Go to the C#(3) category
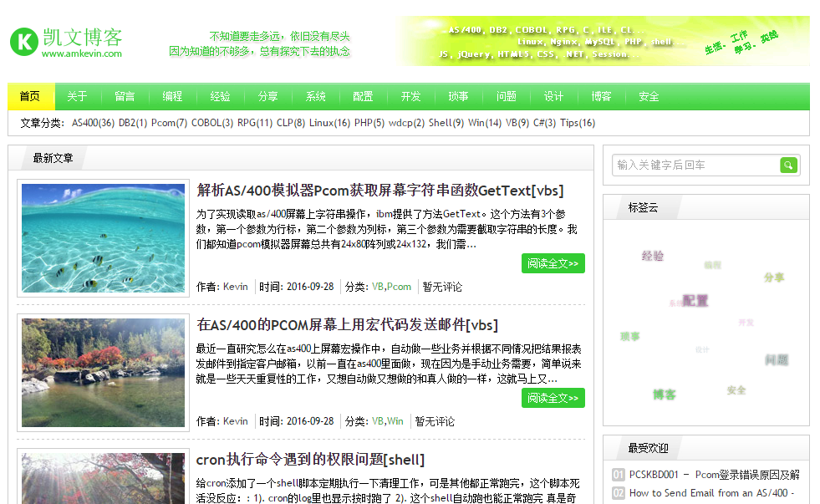Image resolution: width=820 pixels, height=504 pixels. [x=545, y=123]
